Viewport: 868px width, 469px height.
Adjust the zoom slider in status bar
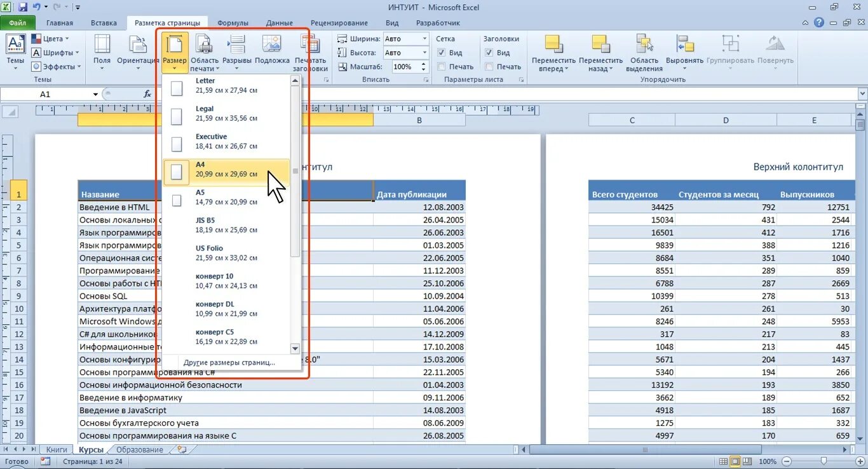(824, 461)
